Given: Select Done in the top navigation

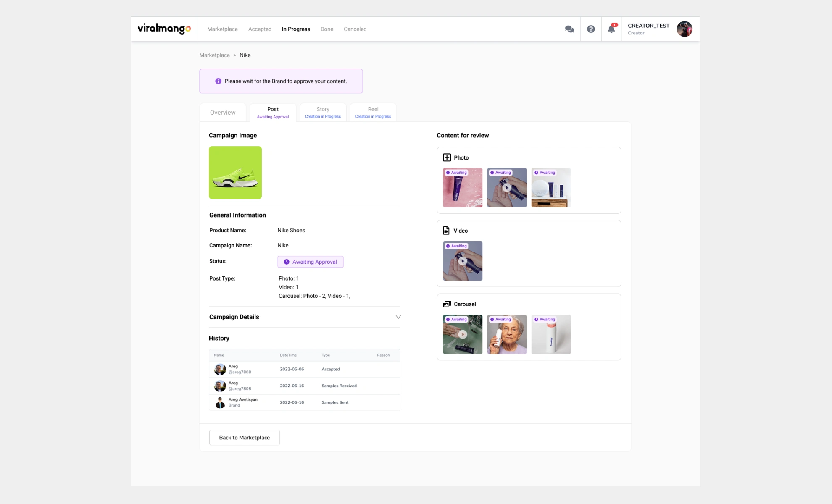Looking at the screenshot, I should [327, 29].
